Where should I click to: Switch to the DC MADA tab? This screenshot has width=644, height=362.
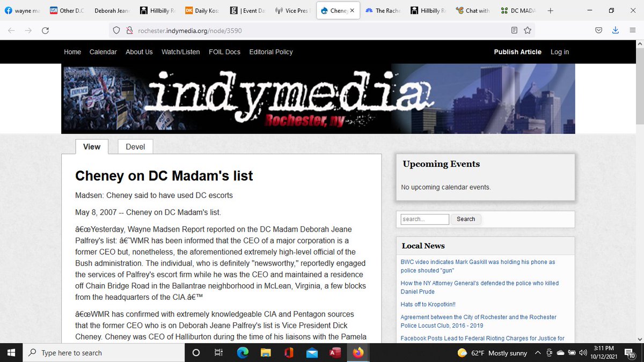tap(518, 11)
